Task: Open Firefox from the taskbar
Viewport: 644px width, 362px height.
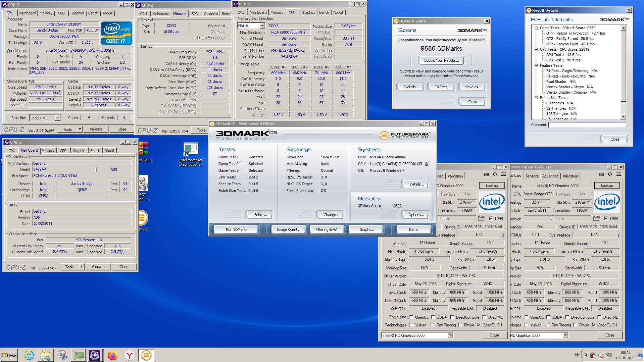Action: click(113, 355)
